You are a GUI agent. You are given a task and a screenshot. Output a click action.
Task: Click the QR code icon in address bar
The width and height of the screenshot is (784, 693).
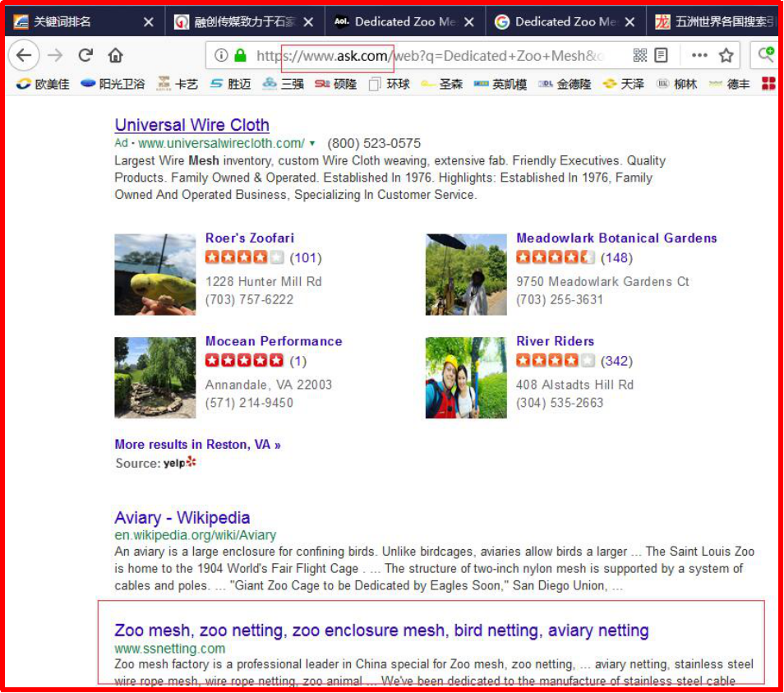[640, 56]
